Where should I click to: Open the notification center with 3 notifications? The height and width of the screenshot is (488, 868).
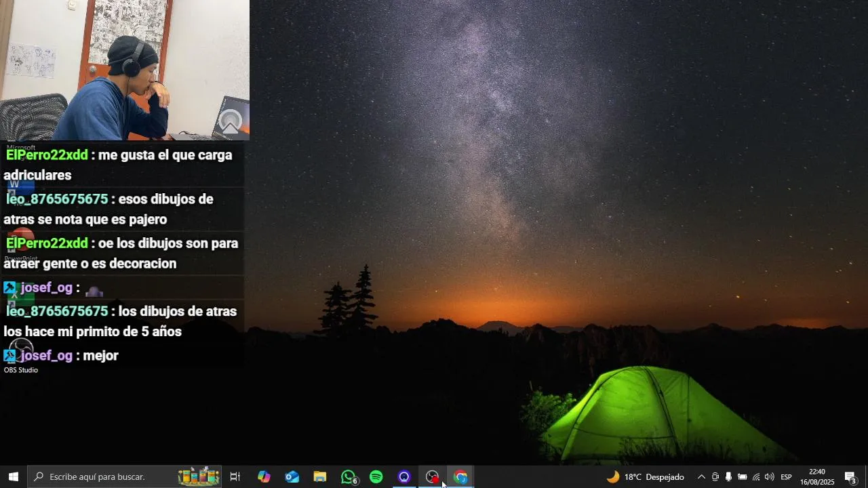(x=850, y=476)
